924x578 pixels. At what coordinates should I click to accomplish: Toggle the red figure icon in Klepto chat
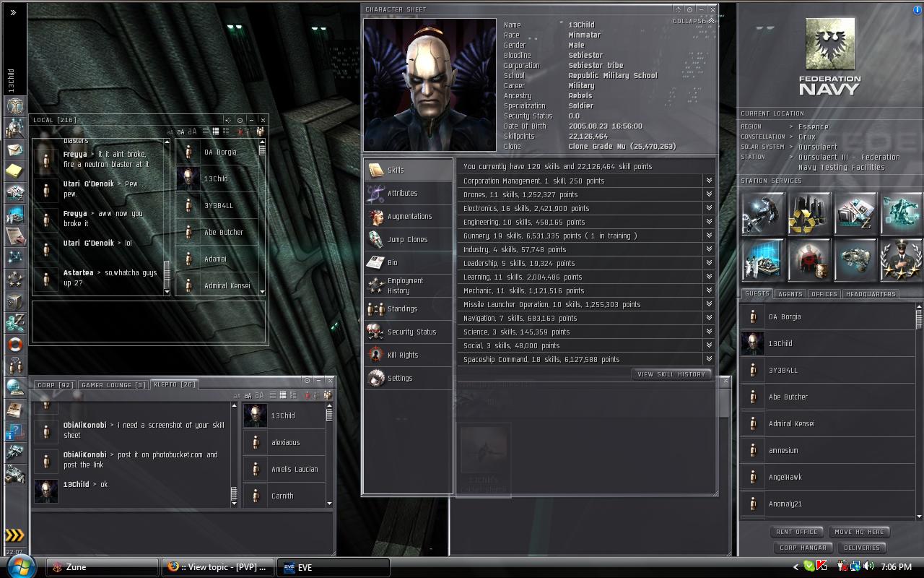click(x=308, y=395)
